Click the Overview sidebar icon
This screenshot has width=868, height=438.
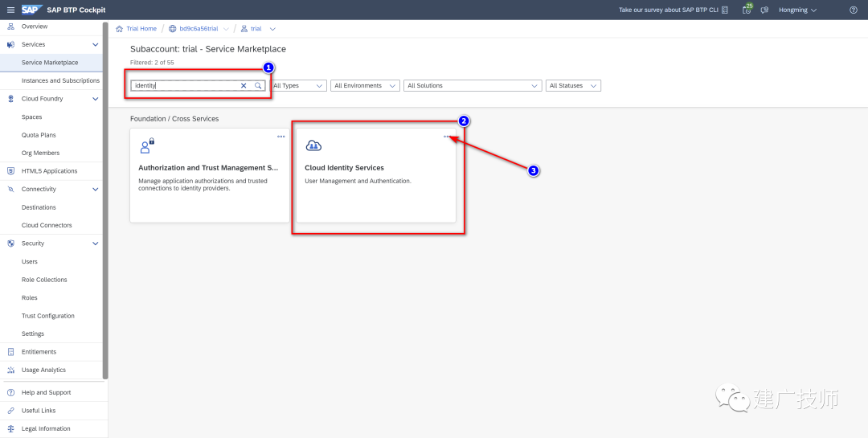[10, 27]
